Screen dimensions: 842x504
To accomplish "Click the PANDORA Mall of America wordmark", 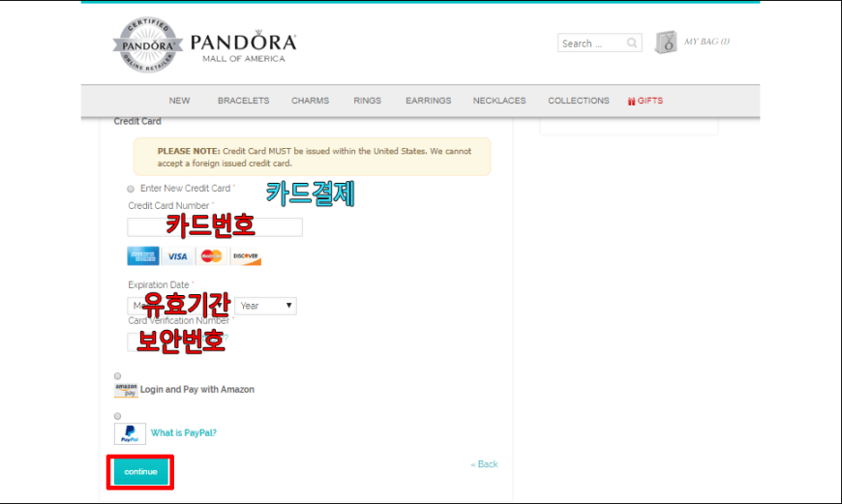I will (243, 46).
